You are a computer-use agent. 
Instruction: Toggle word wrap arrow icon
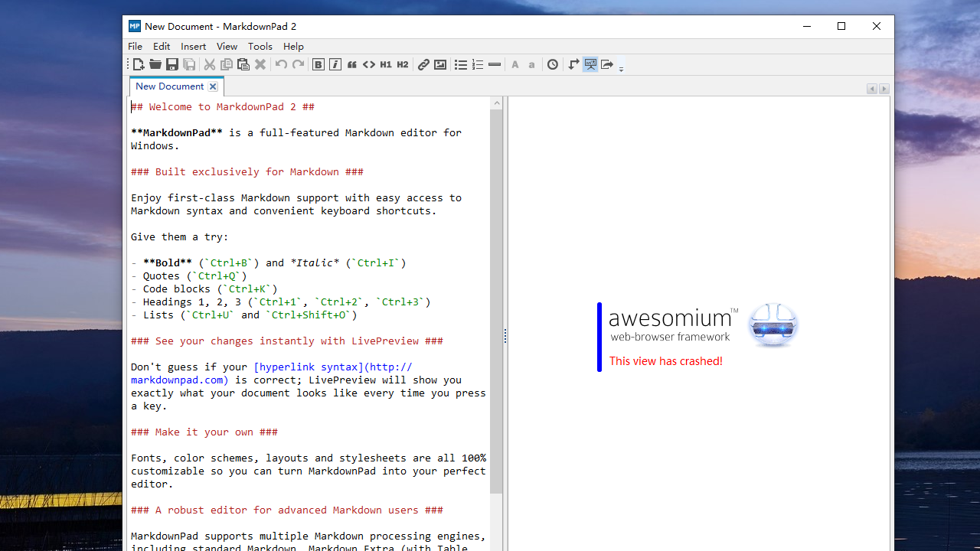(x=573, y=64)
